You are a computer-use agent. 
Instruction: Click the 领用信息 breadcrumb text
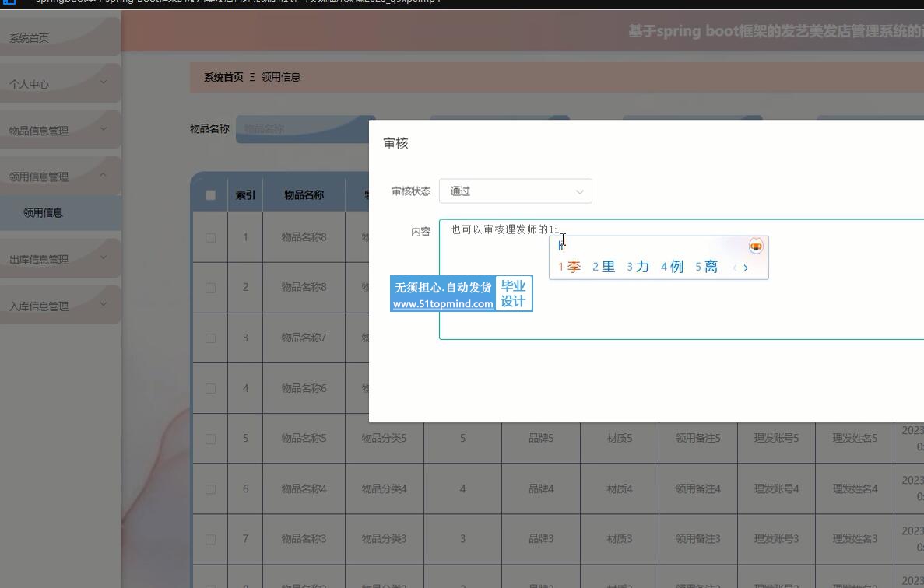(x=280, y=77)
